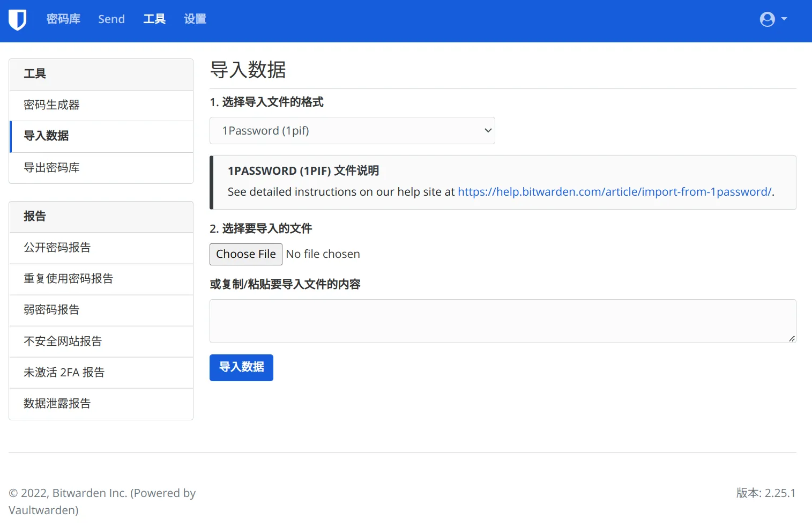Click the No file chosen text
Image resolution: width=812 pixels, height=527 pixels.
(x=323, y=254)
